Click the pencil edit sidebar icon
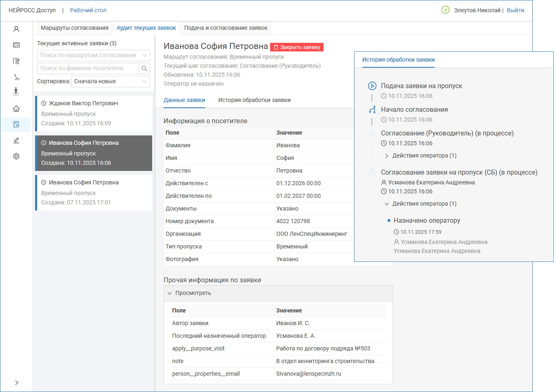Screen dimensions: 554x392 click(x=16, y=140)
